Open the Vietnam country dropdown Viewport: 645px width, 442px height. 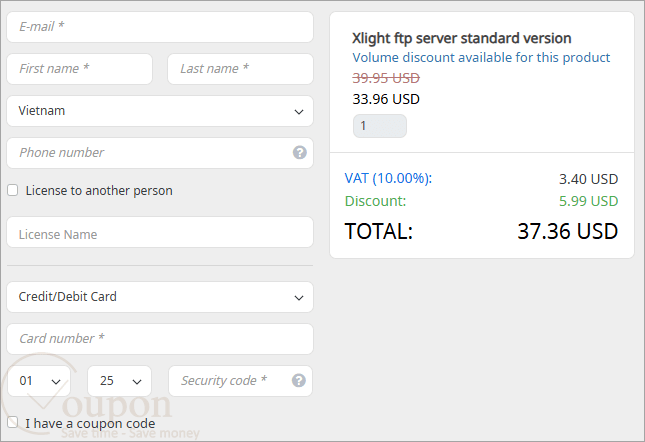coord(160,111)
